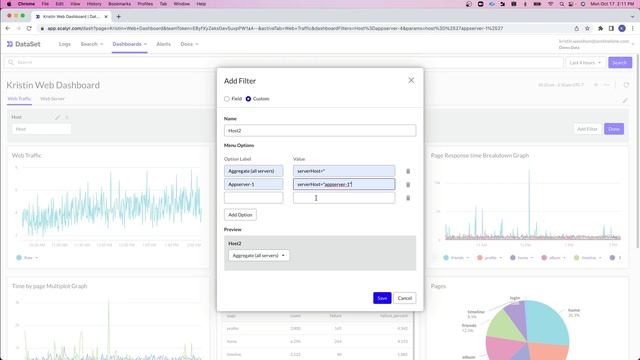Open the Chrome Bookmarks menu
Viewport: 640px width, 360px height.
point(120,4)
